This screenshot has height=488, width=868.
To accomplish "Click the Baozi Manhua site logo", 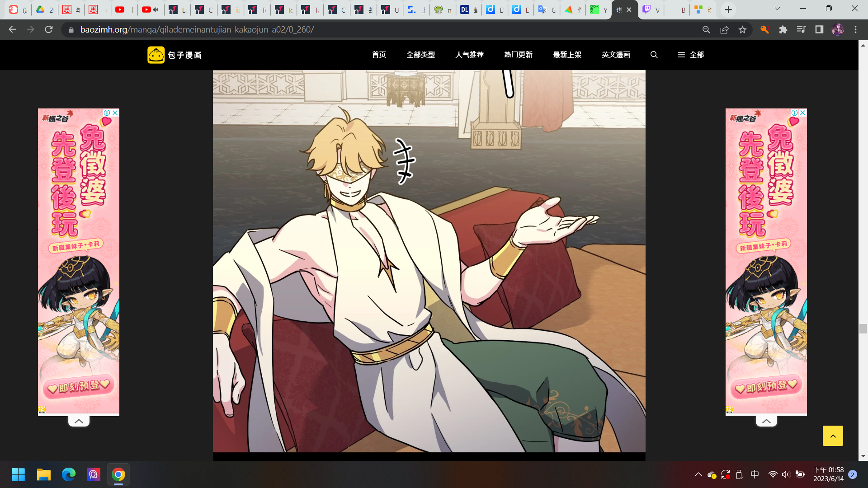I will 175,55.
